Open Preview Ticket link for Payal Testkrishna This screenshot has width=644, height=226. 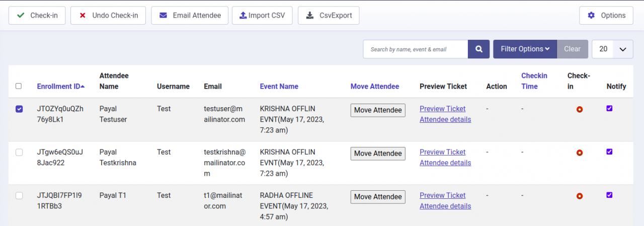point(442,152)
